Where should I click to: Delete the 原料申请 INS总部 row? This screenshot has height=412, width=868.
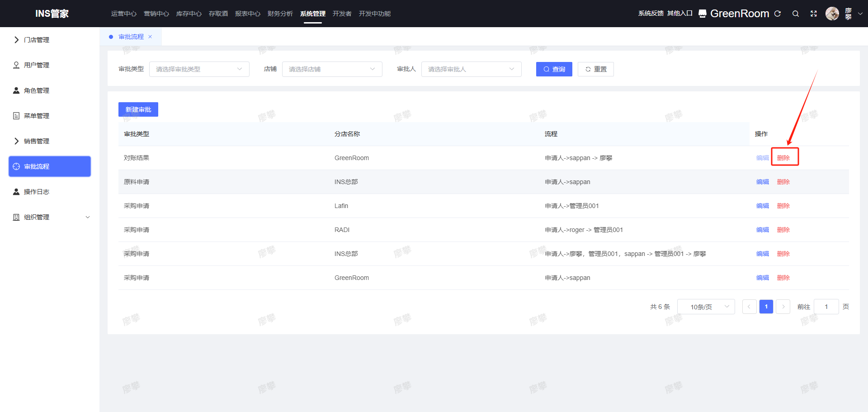click(783, 182)
